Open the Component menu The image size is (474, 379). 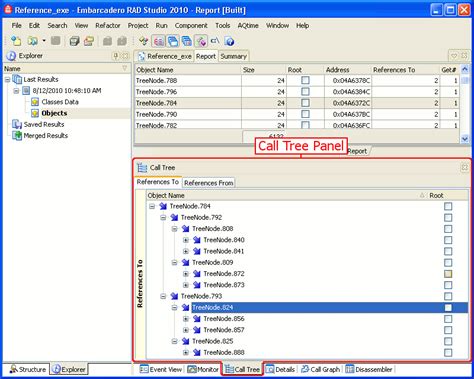(191, 25)
